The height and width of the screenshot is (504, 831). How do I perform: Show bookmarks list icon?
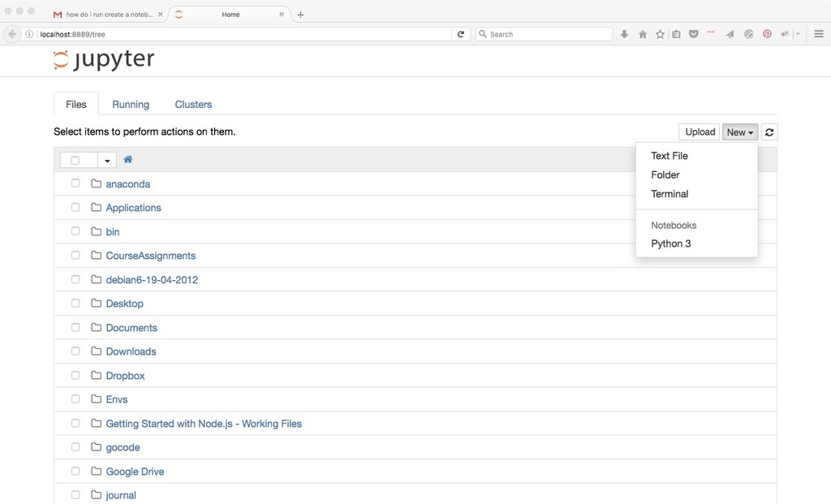point(676,34)
